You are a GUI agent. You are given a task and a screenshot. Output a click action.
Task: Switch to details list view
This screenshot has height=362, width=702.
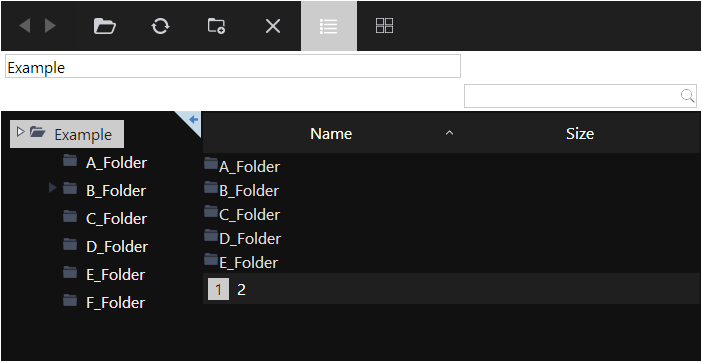click(329, 26)
